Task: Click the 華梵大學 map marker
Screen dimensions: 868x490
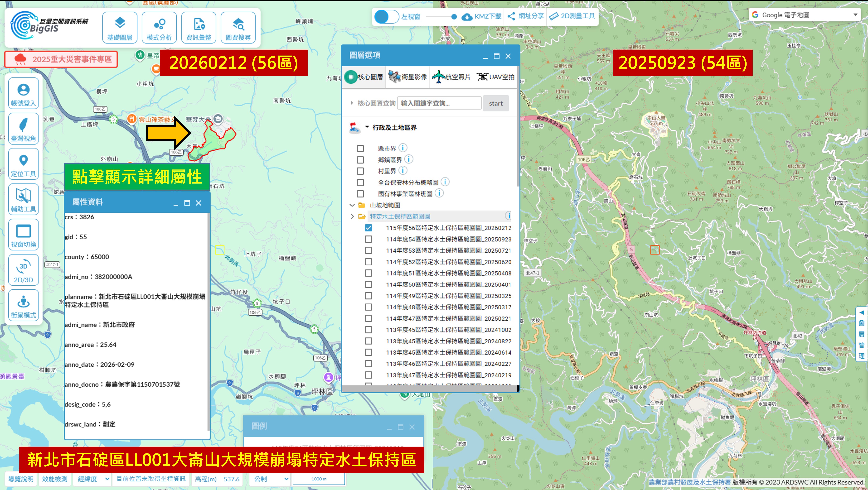Action: click(218, 119)
